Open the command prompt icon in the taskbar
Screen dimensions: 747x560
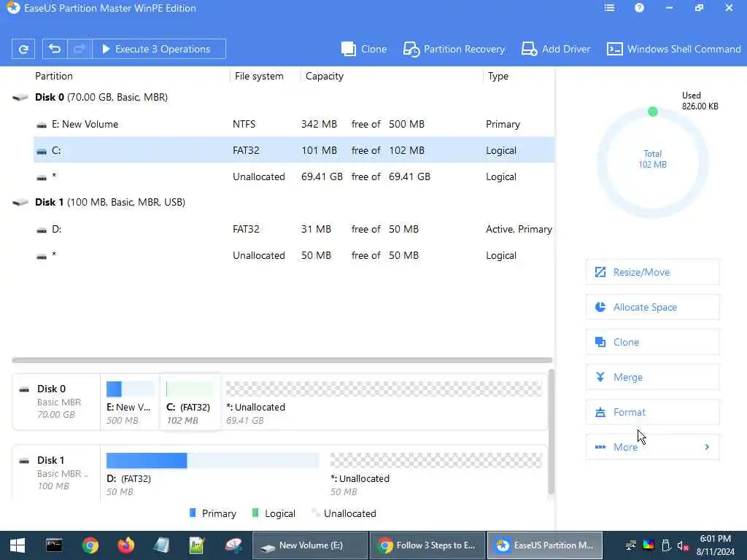pos(54,545)
